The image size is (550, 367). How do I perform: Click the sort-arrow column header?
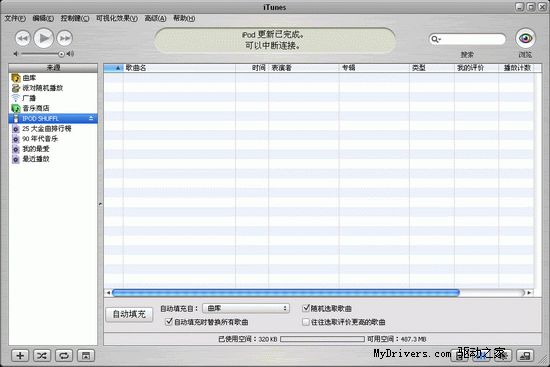tap(114, 68)
